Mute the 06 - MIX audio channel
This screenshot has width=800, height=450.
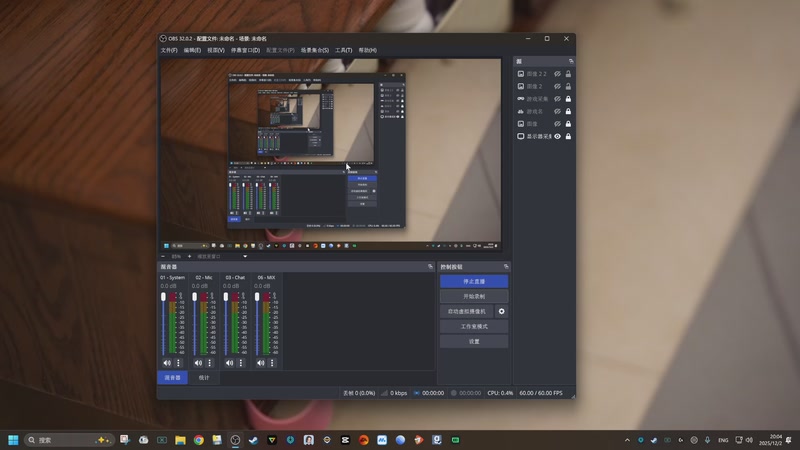tap(260, 363)
